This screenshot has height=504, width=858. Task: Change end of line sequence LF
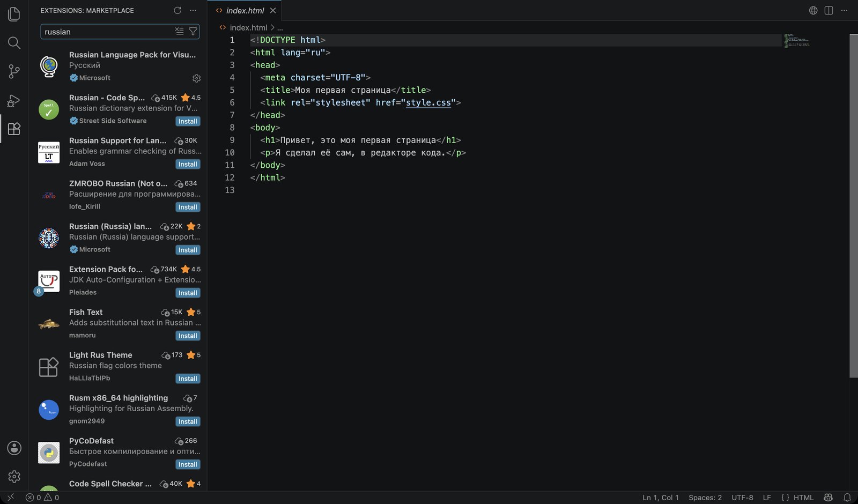767,498
